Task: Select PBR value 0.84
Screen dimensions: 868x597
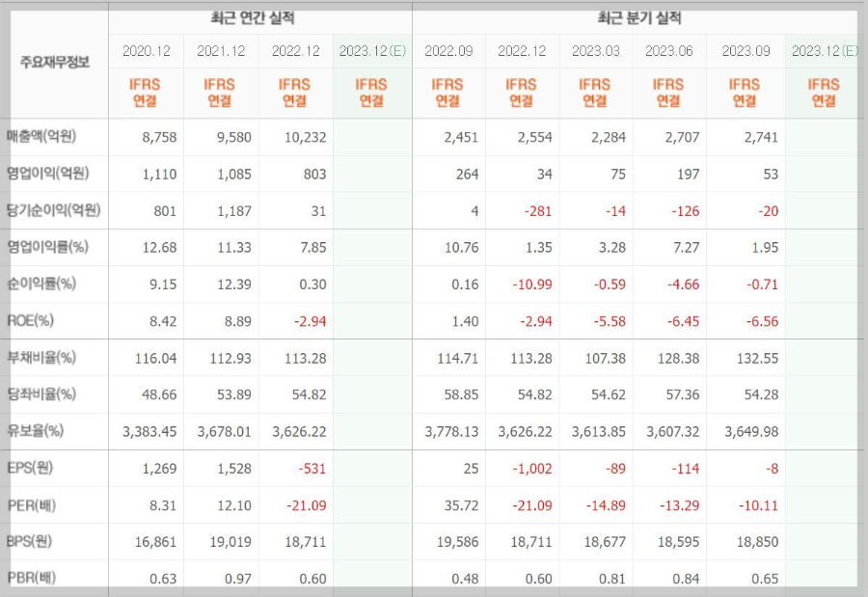Action: 686,580
